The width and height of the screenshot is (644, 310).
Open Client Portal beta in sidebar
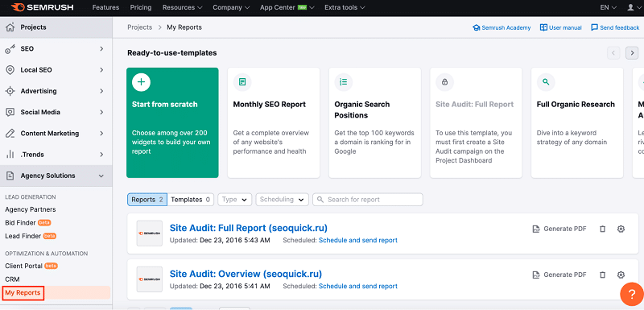click(x=31, y=266)
